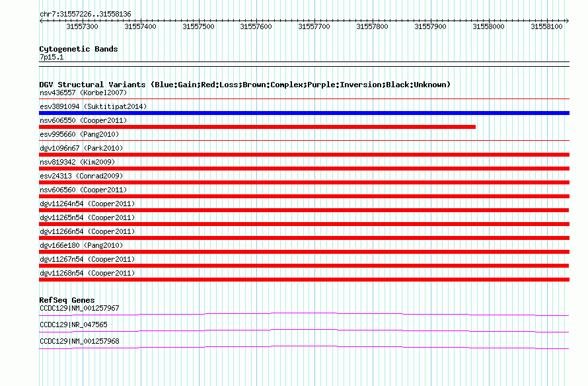The image size is (588, 386).
Task: Click the 31557400 ruler position
Action: point(140,26)
